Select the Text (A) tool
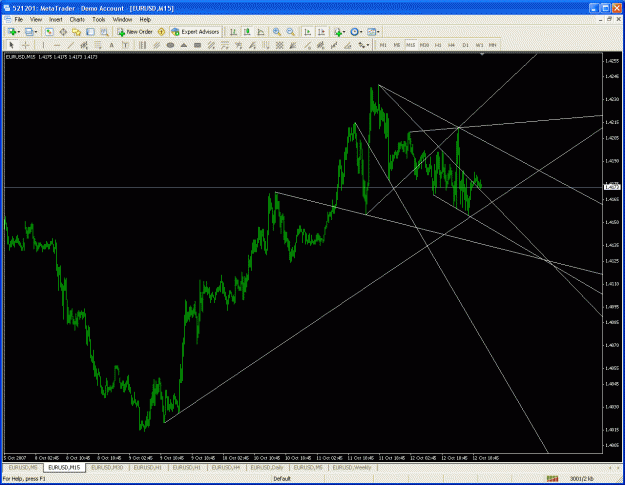The width and height of the screenshot is (625, 485). click(112, 45)
